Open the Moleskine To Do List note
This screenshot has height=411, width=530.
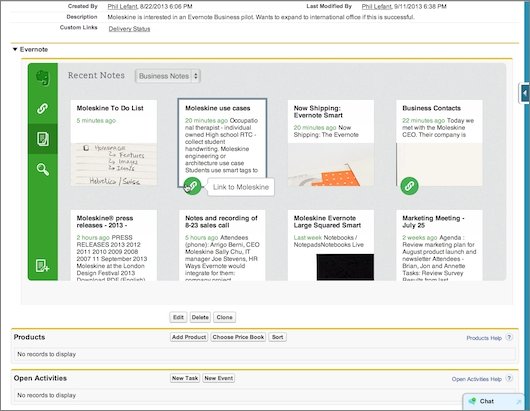pos(114,143)
